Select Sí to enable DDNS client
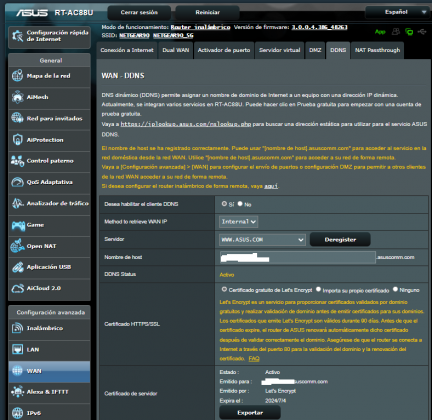This screenshot has height=420, width=432. point(224,204)
